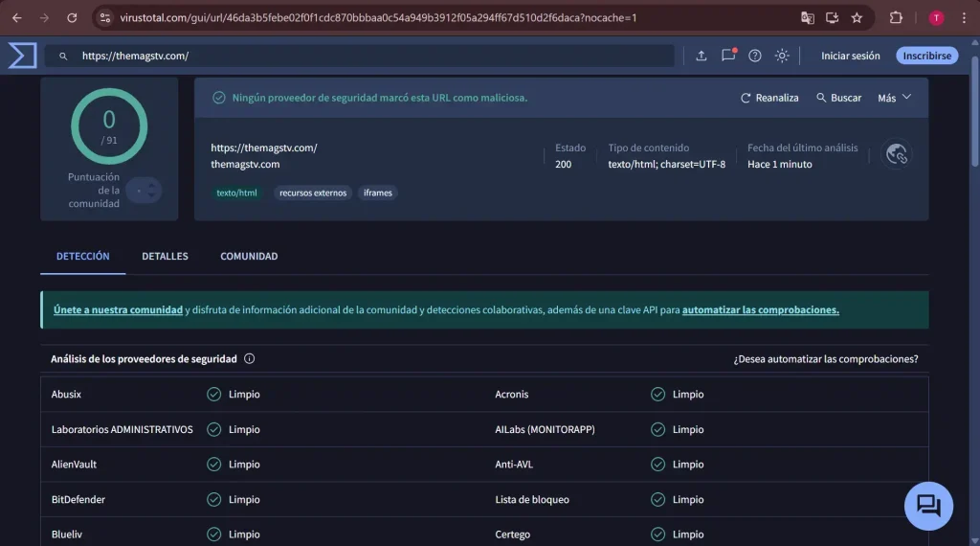
Task: Click Anti-AVL clean check icon
Action: [657, 464]
